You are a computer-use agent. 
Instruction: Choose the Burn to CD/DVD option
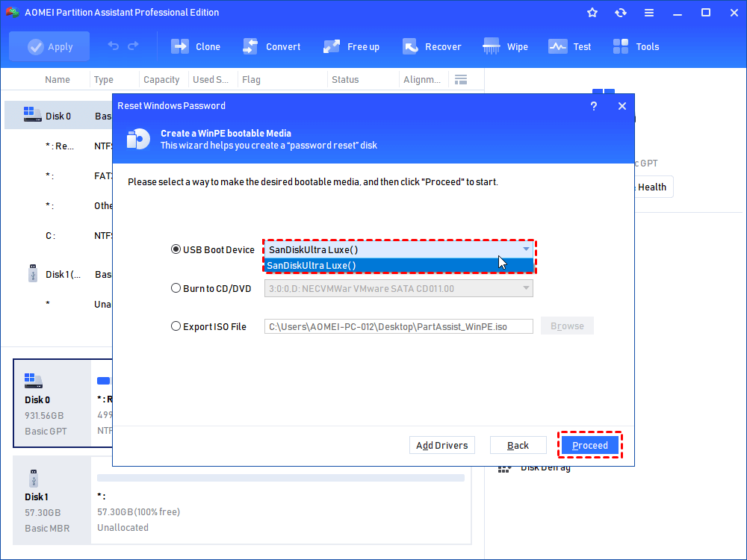176,287
